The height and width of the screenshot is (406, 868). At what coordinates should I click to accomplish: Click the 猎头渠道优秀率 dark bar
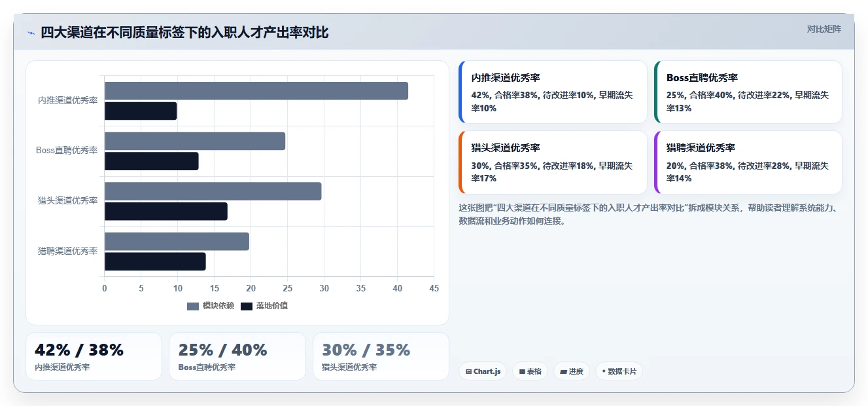coord(166,212)
